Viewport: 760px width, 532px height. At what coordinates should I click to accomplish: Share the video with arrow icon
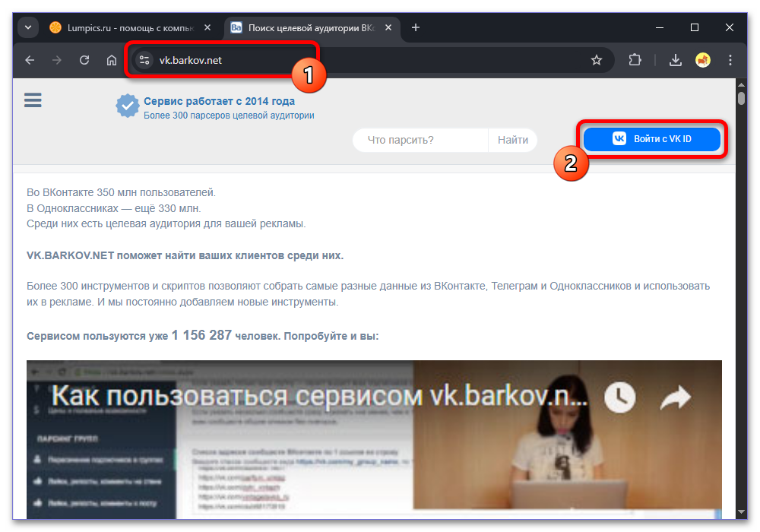[x=676, y=397]
